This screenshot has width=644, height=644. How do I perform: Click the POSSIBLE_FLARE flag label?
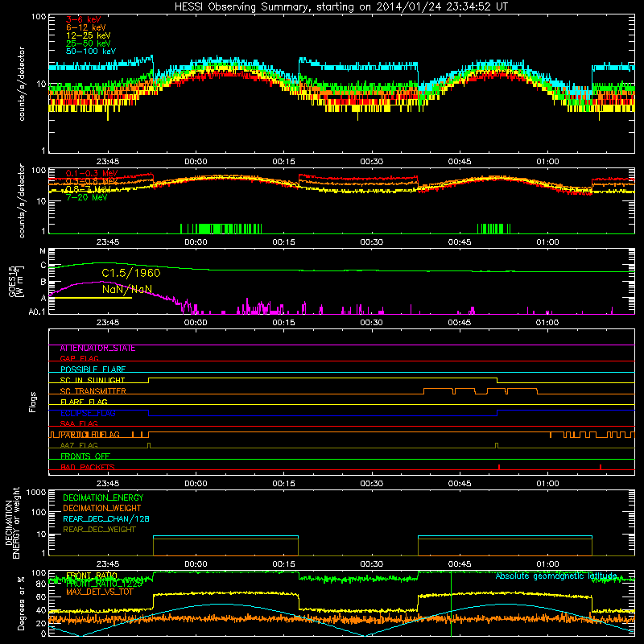tap(93, 369)
